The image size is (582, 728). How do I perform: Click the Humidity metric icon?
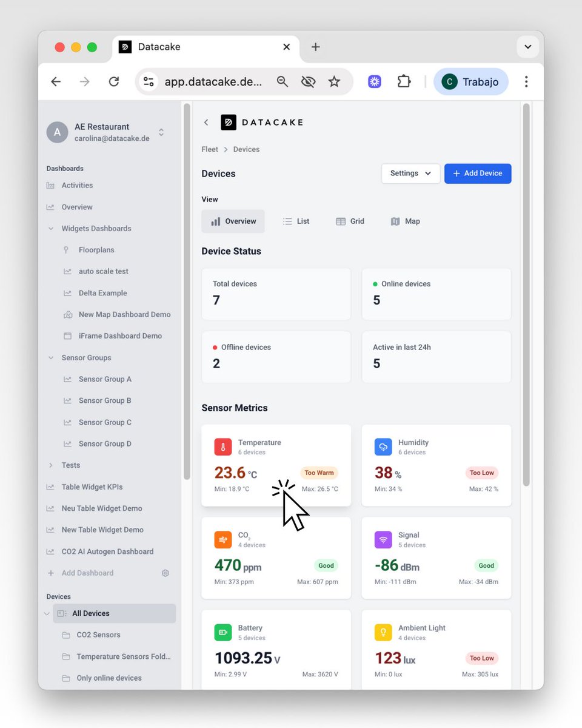[x=383, y=447]
